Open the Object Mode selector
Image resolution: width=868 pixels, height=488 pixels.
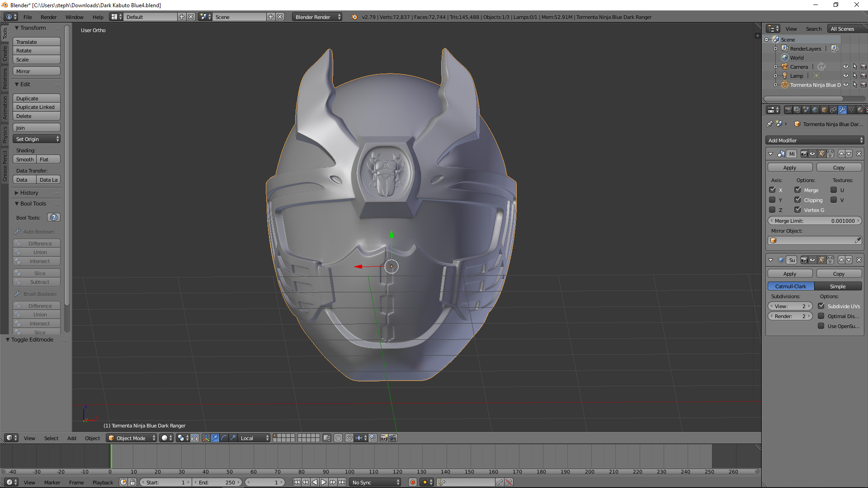click(132, 438)
